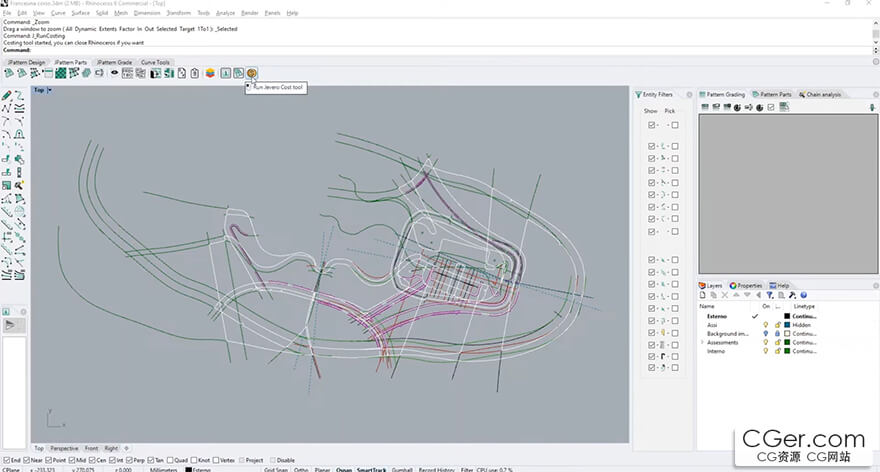Click the new layer icon in Layers panel
The width and height of the screenshot is (880, 472).
(702, 295)
